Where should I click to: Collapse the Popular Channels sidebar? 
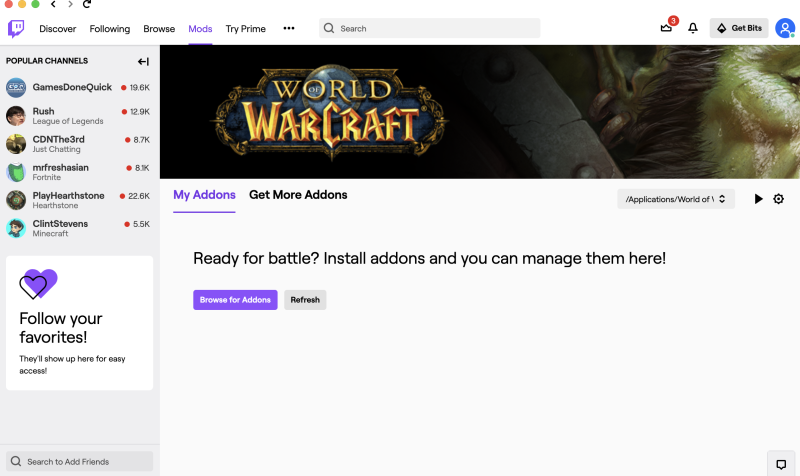point(143,61)
